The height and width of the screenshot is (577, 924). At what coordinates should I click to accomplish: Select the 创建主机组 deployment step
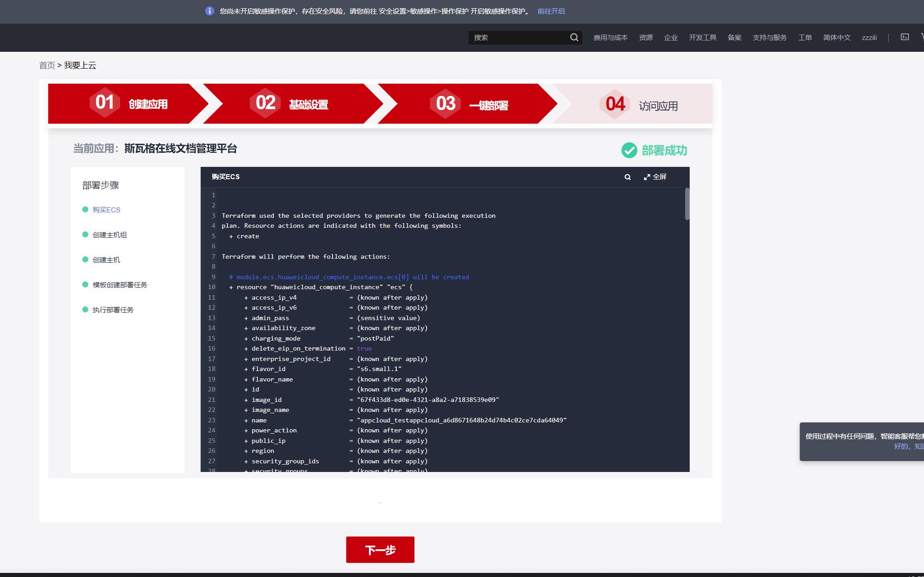(x=110, y=235)
